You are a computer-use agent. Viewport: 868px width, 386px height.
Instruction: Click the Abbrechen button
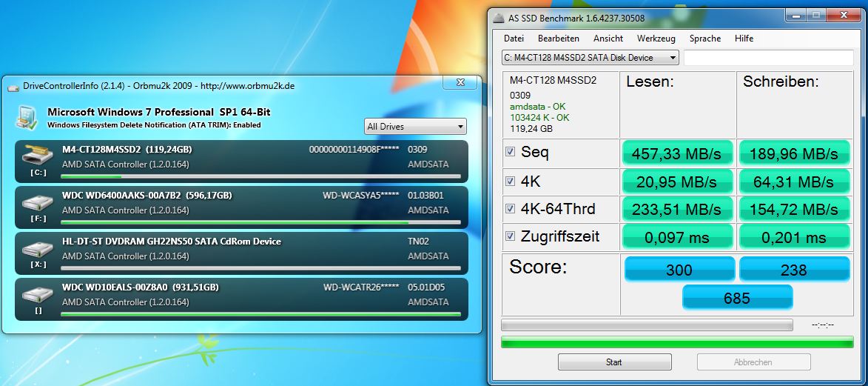pos(753,362)
